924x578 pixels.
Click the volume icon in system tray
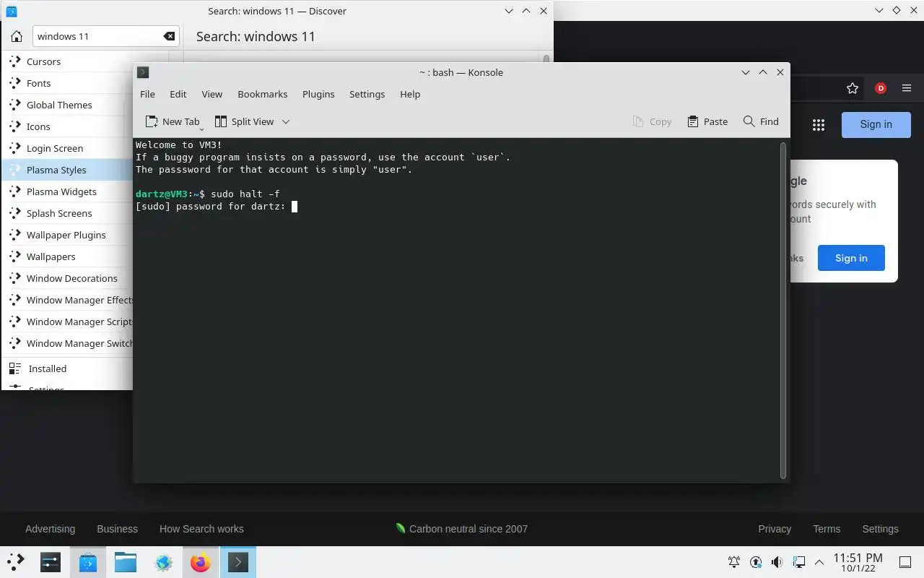tap(777, 562)
